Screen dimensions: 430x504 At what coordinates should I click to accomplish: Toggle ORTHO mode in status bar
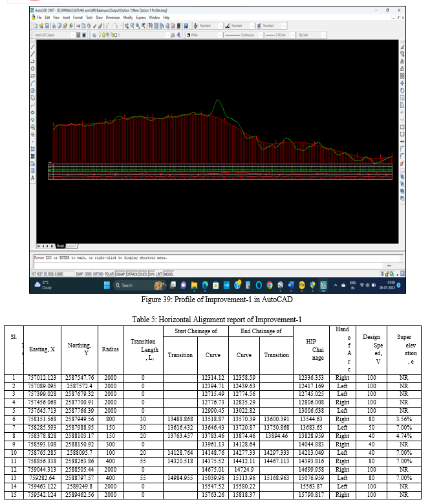tap(98, 274)
